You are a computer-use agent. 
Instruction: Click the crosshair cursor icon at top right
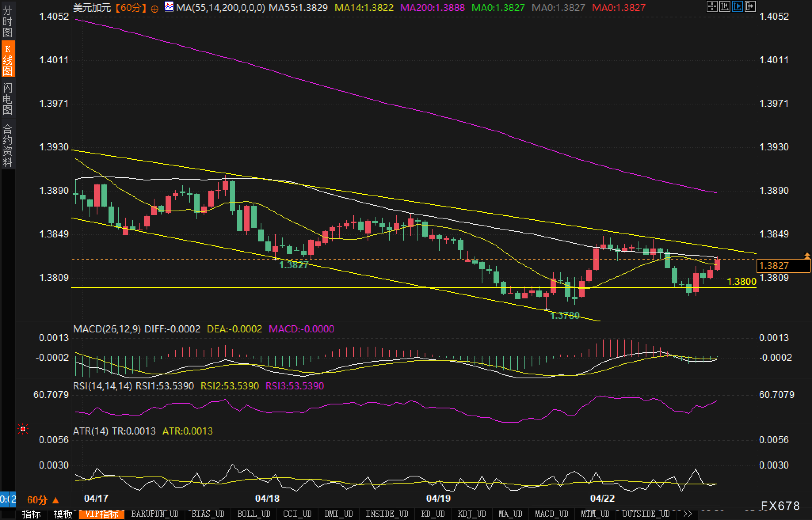[x=712, y=6]
